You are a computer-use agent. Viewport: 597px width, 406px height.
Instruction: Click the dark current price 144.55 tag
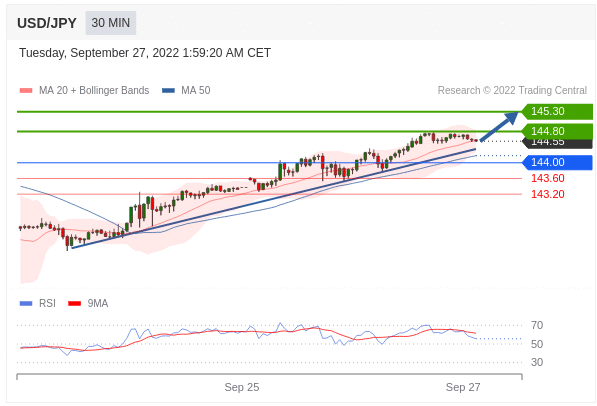(x=557, y=144)
